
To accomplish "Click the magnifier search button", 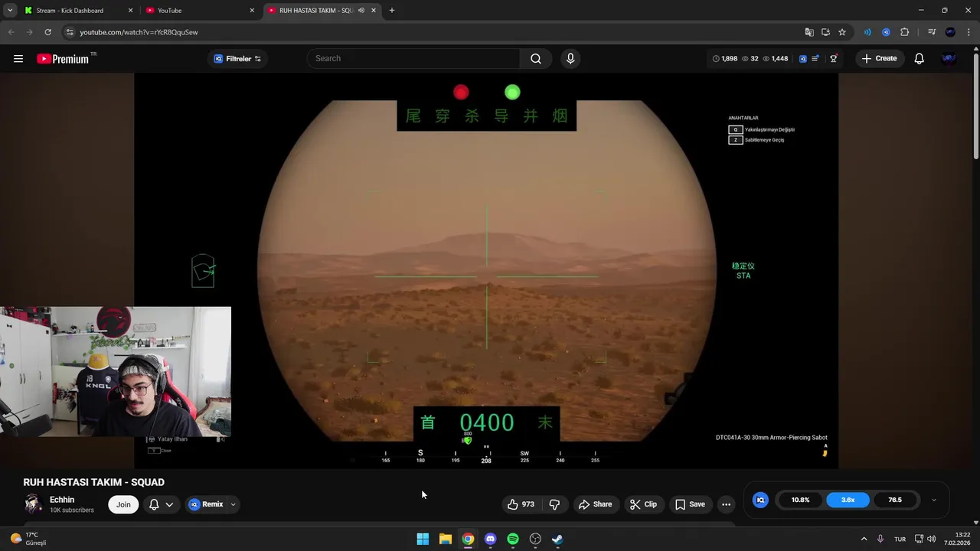I will click(536, 59).
